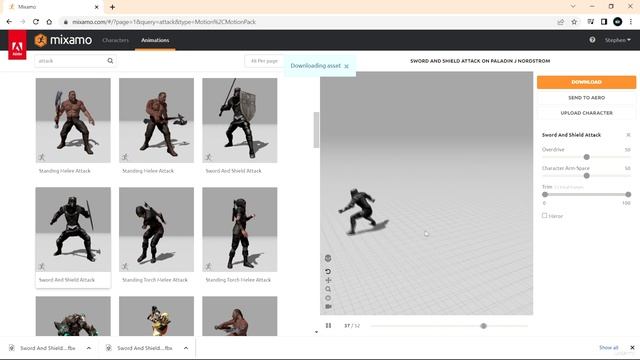Toggle skeleton view icon in the viewport

coord(328,258)
